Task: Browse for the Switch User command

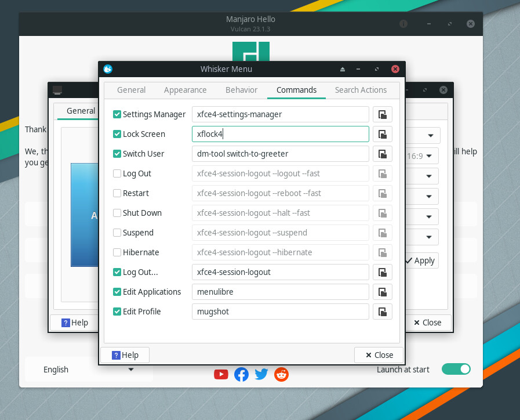Action: tap(383, 154)
